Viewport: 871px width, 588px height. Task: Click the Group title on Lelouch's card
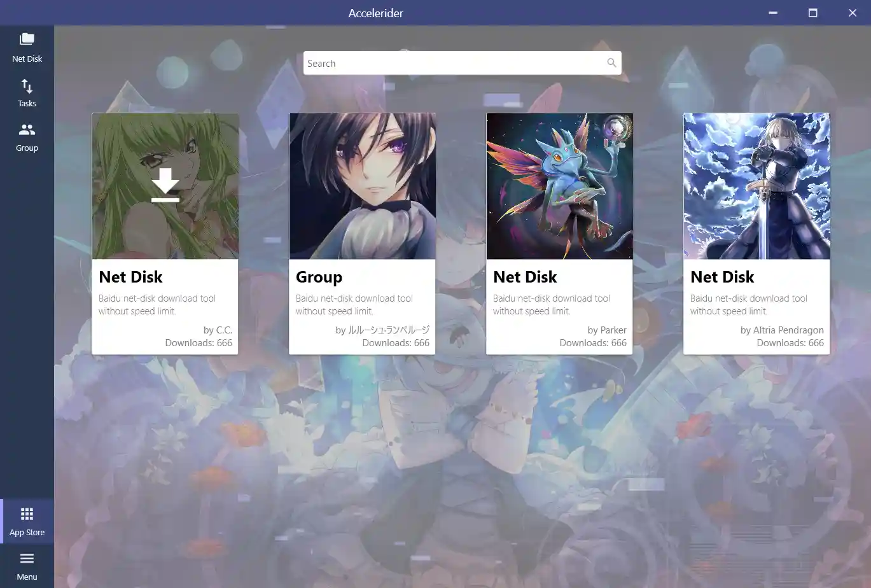point(319,277)
